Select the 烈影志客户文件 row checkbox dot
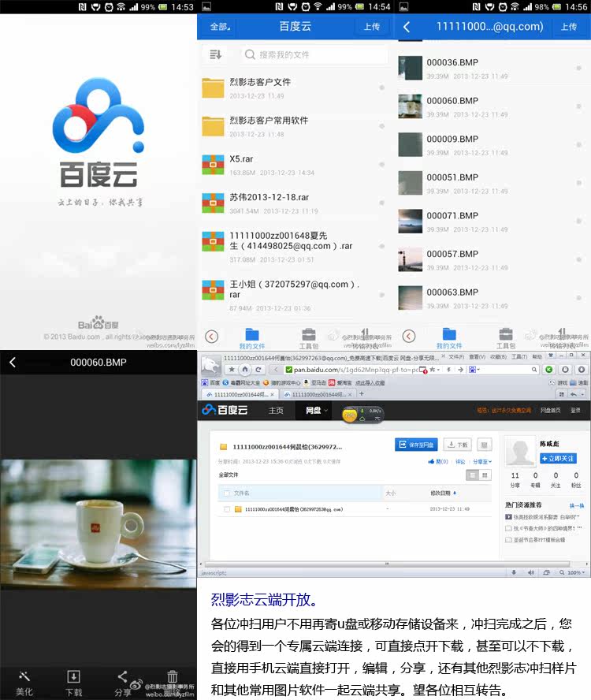This screenshot has width=591, height=700. 381,87
